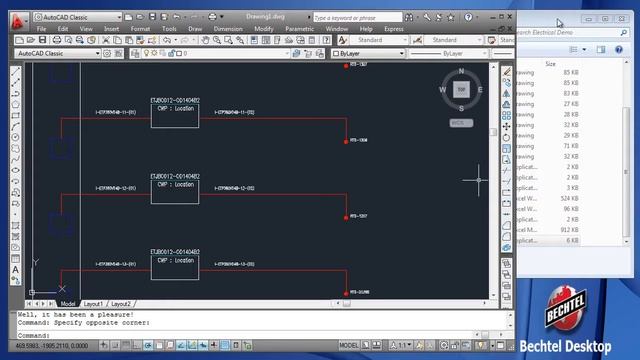The image size is (640, 360).
Task: Click Undo arrow in Standard toolbar
Action: (167, 40)
